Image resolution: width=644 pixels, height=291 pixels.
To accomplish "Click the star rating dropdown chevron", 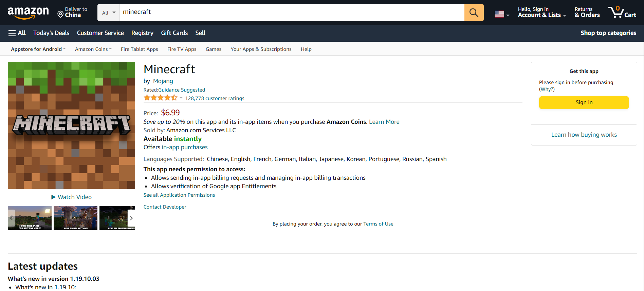I will click(181, 98).
